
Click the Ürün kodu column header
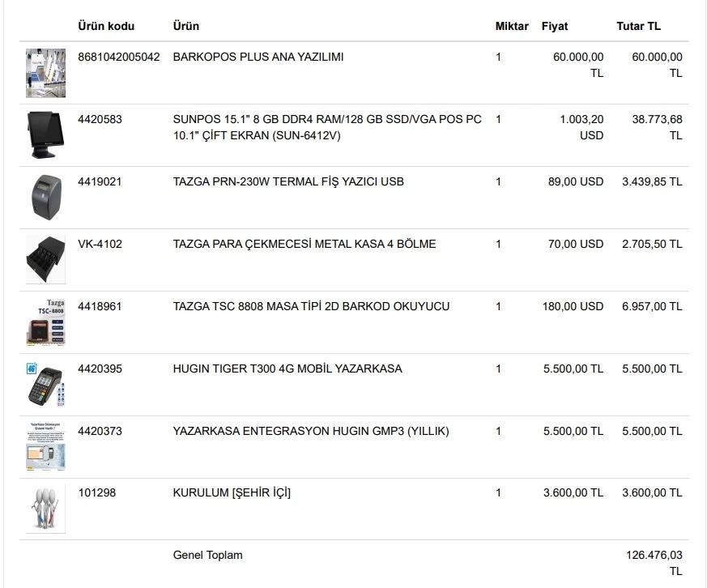106,26
